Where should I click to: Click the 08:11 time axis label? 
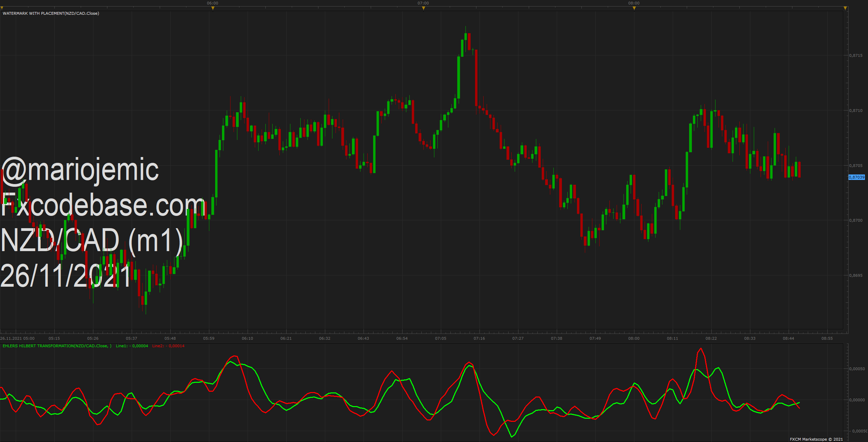point(672,338)
